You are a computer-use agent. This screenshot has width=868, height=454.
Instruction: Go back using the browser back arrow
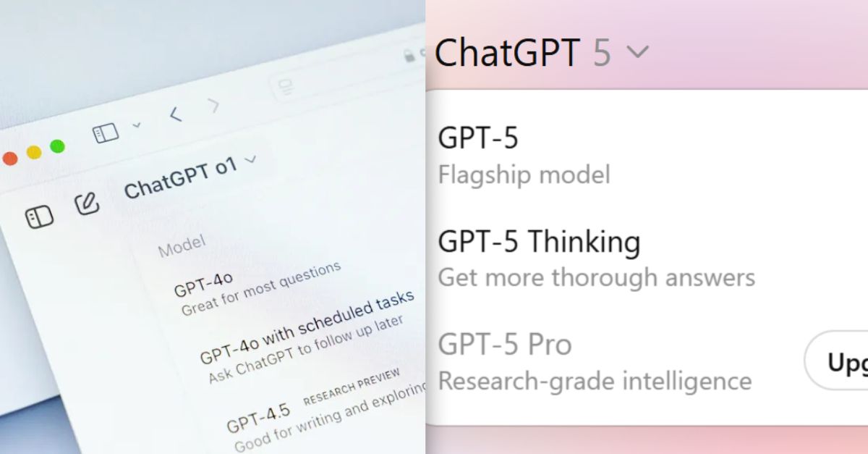coord(175,114)
